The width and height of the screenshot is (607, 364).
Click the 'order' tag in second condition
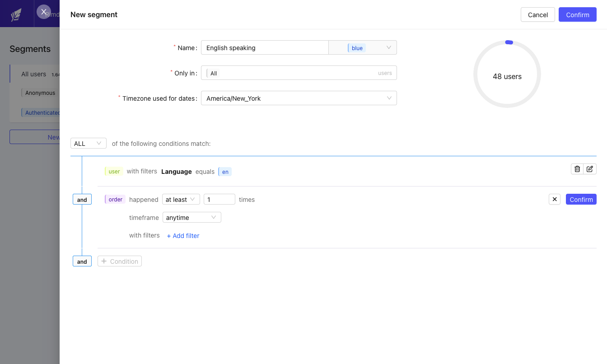pyautogui.click(x=115, y=199)
